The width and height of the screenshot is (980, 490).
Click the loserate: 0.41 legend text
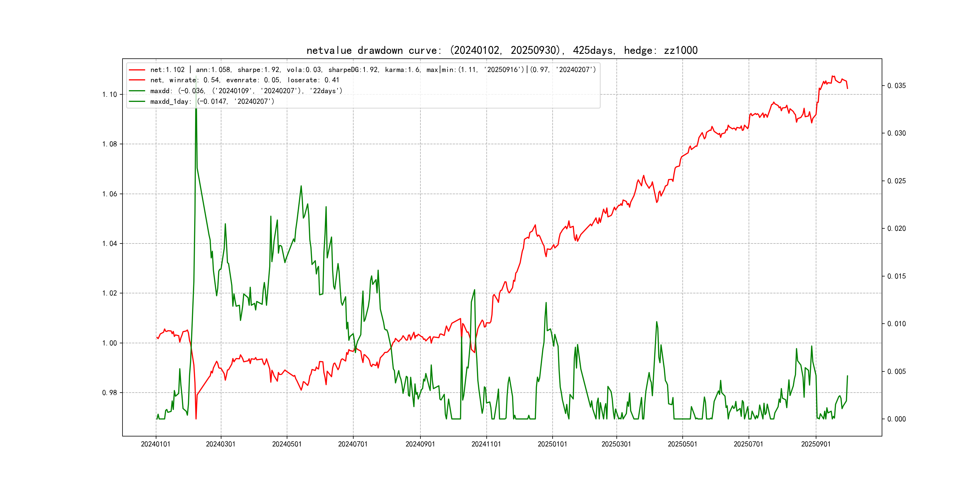pyautogui.click(x=313, y=80)
